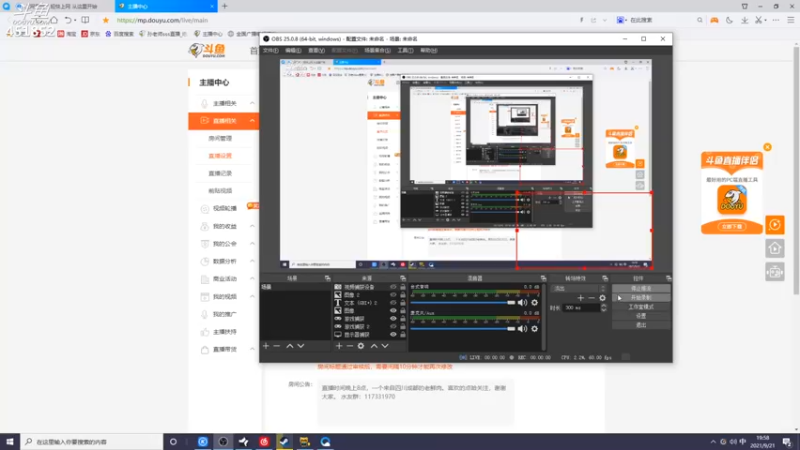Bookmark the page with the star icon

pos(106,20)
